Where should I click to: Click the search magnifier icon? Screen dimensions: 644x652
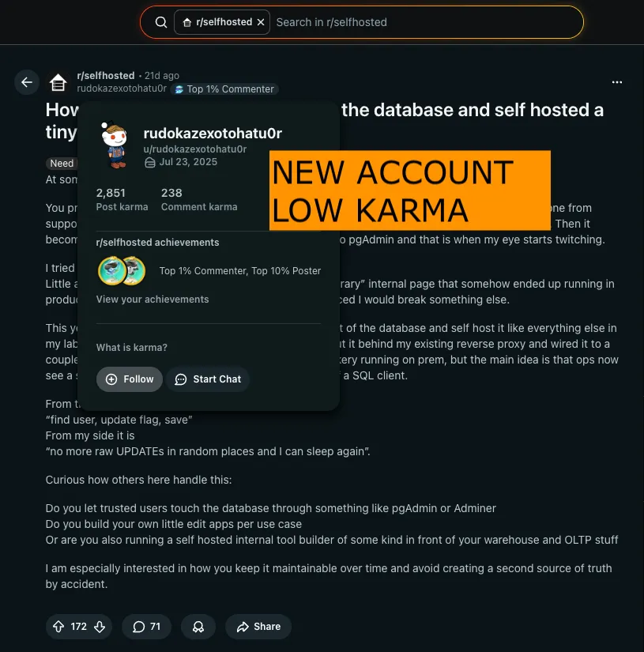[x=161, y=22]
